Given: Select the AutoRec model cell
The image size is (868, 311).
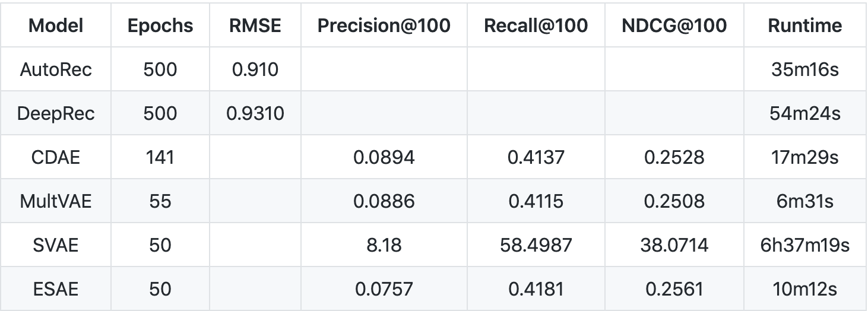Looking at the screenshot, I should tap(56, 69).
